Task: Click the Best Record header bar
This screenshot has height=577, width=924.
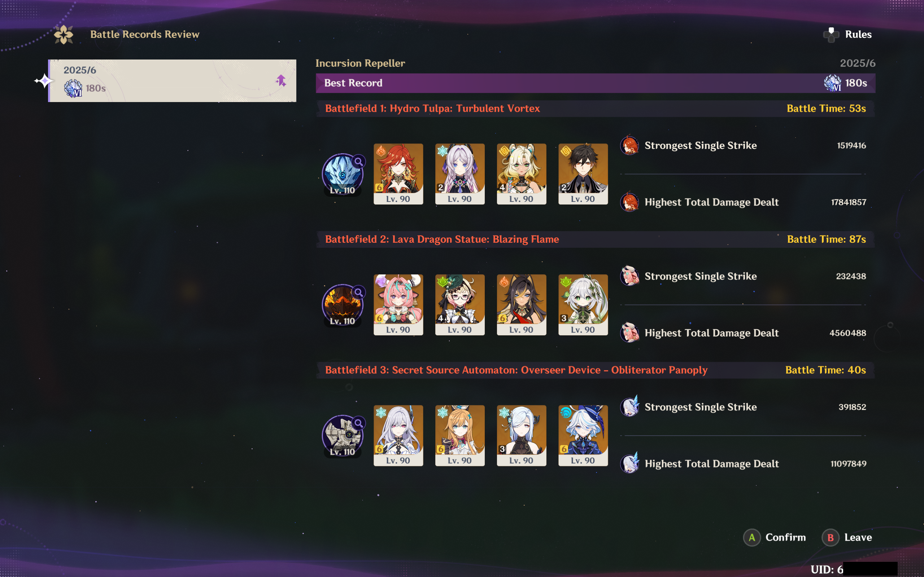Action: (x=595, y=83)
